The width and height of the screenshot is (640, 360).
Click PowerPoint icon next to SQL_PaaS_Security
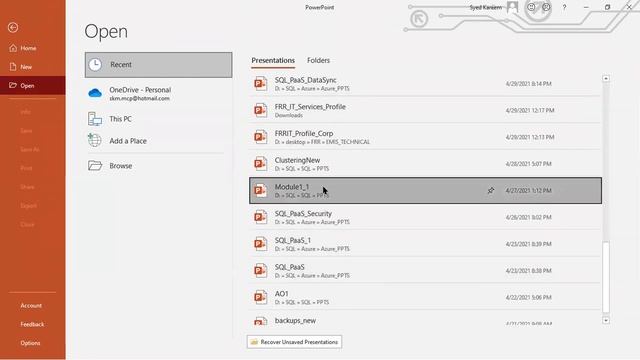pyautogui.click(x=260, y=217)
